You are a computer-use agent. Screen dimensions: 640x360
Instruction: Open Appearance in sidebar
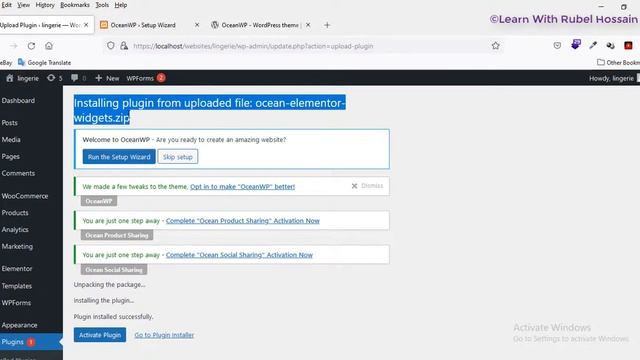click(x=19, y=325)
